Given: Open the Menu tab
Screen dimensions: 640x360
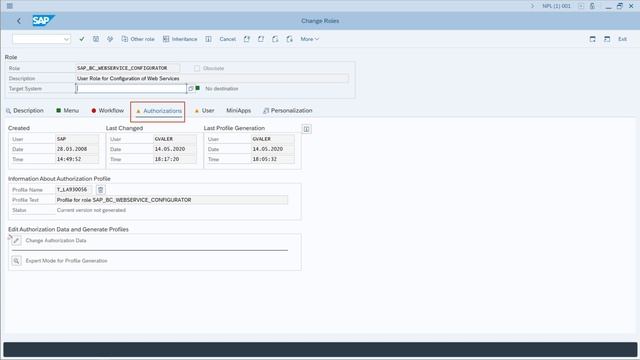Looking at the screenshot, I should 67,111.
